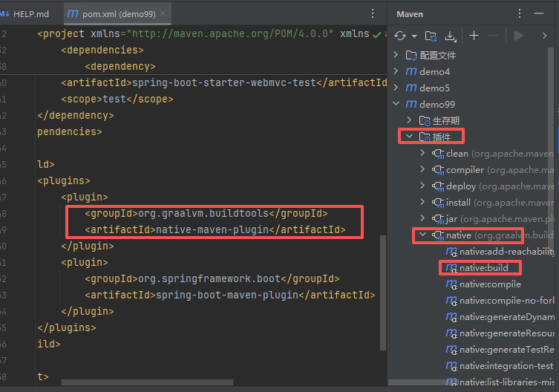
Task: Expand the 配置文件 node
Action: click(396, 55)
